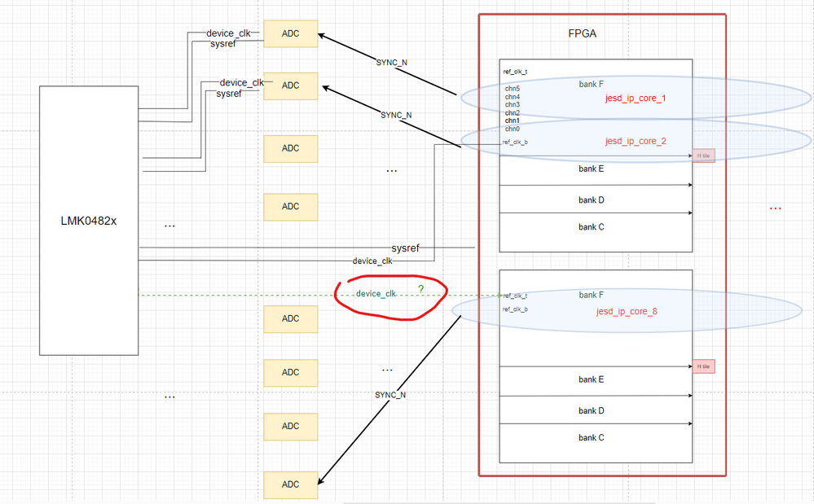Viewport: 814px width, 504px height.
Task: Click the chn4 channel label
Action: [513, 97]
